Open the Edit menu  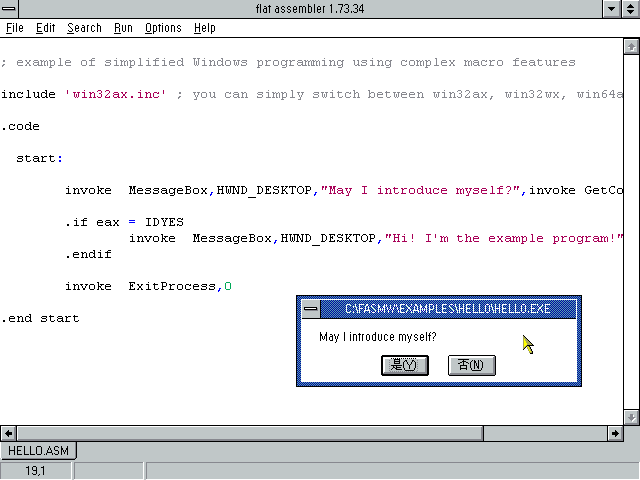[x=46, y=28]
